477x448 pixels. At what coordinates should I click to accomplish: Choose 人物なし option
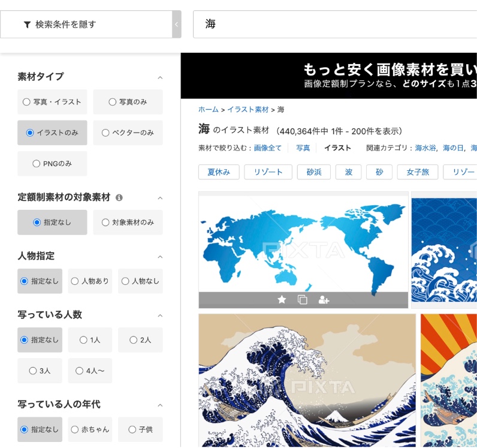[140, 281]
